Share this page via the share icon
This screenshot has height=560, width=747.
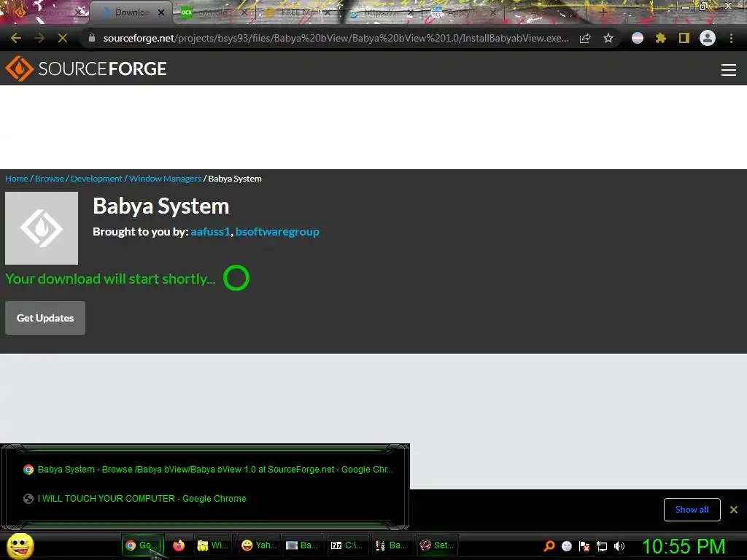pyautogui.click(x=585, y=38)
